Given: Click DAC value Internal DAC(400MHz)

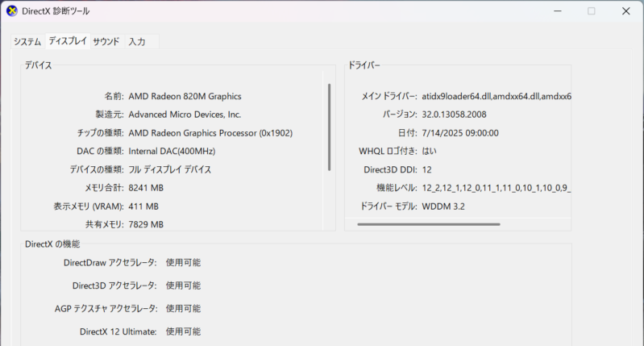Looking at the screenshot, I should point(172,151).
